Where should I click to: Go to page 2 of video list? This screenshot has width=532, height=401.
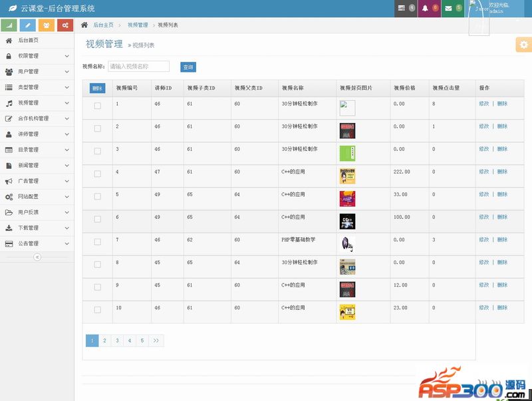click(104, 340)
